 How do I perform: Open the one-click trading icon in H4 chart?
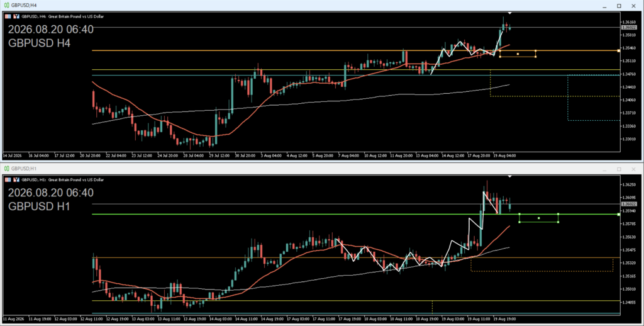tap(16, 16)
